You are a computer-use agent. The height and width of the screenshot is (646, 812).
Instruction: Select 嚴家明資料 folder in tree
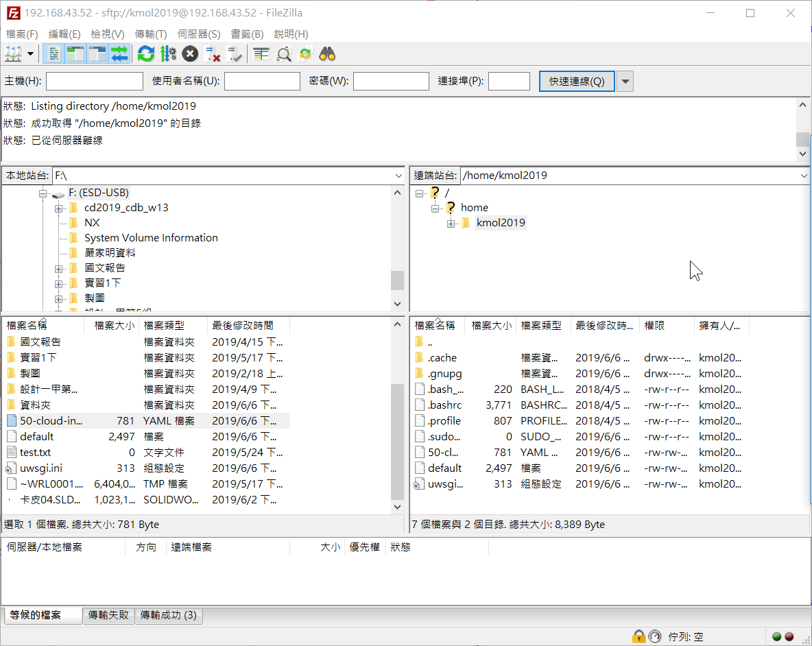click(x=110, y=252)
